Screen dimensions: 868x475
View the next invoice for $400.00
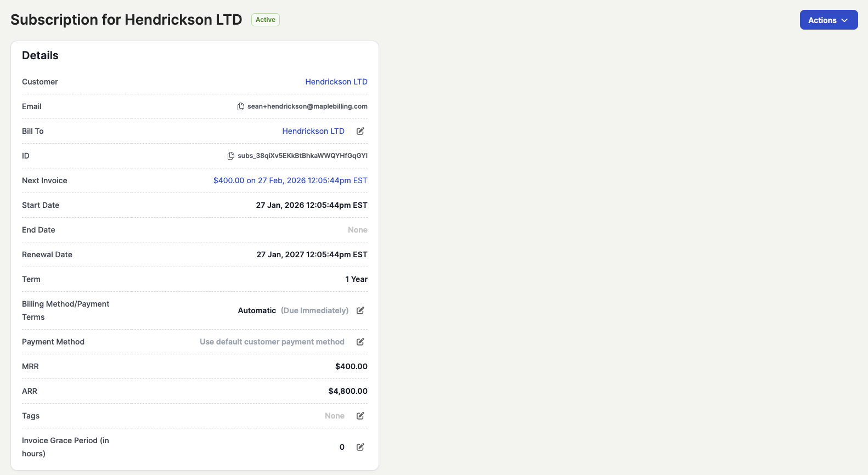tap(290, 180)
